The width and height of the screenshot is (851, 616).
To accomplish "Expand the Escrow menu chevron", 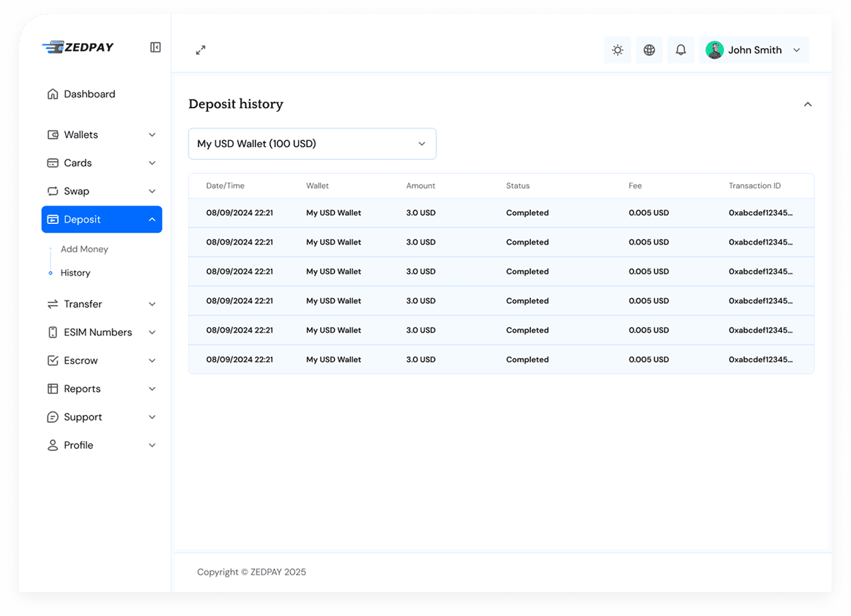I will [152, 360].
